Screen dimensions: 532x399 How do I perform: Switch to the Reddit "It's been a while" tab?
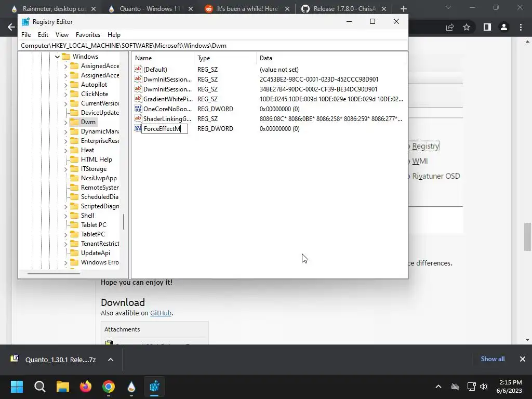pos(247,9)
